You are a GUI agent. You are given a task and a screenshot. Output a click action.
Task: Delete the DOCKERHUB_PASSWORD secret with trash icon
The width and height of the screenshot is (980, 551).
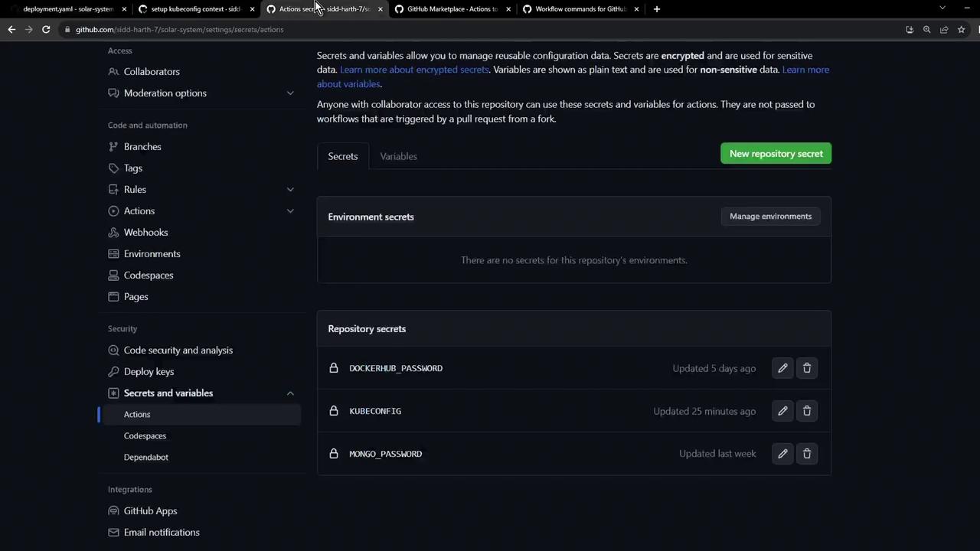[x=807, y=368]
